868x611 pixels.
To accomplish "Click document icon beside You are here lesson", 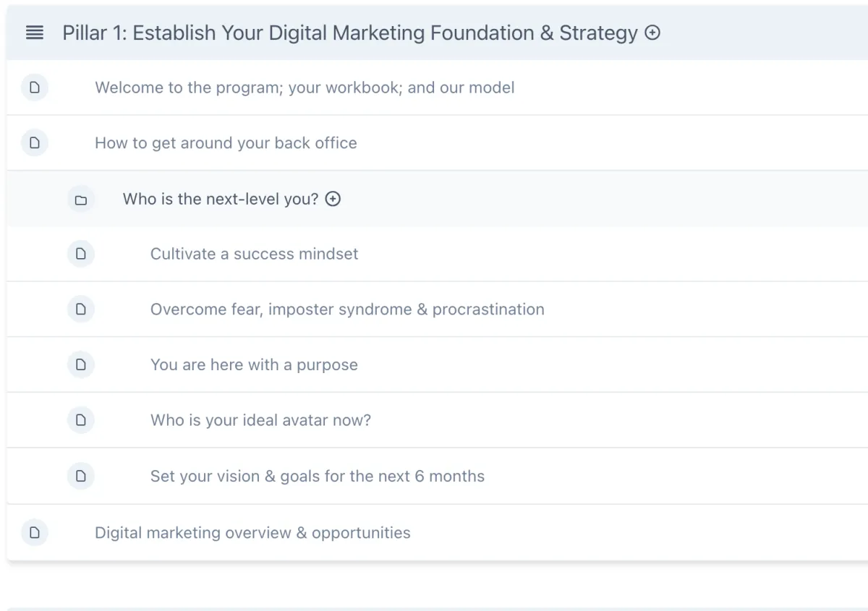I will pyautogui.click(x=81, y=365).
